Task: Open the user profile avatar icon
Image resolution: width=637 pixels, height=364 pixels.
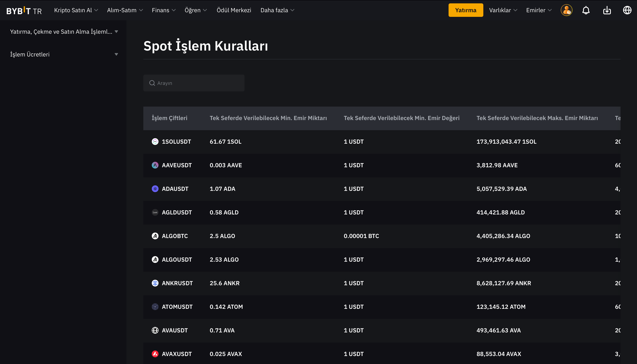Action: tap(566, 10)
